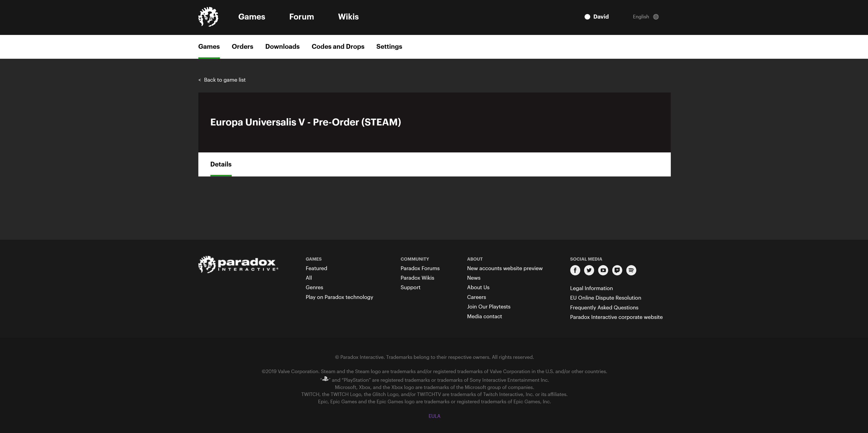Select the Details tab
The image size is (868, 433).
pyautogui.click(x=221, y=164)
